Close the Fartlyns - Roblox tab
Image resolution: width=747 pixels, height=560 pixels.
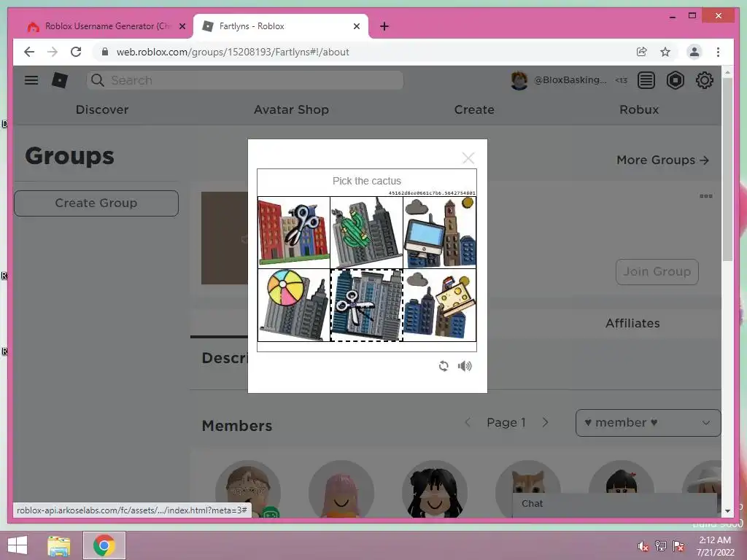tap(356, 26)
